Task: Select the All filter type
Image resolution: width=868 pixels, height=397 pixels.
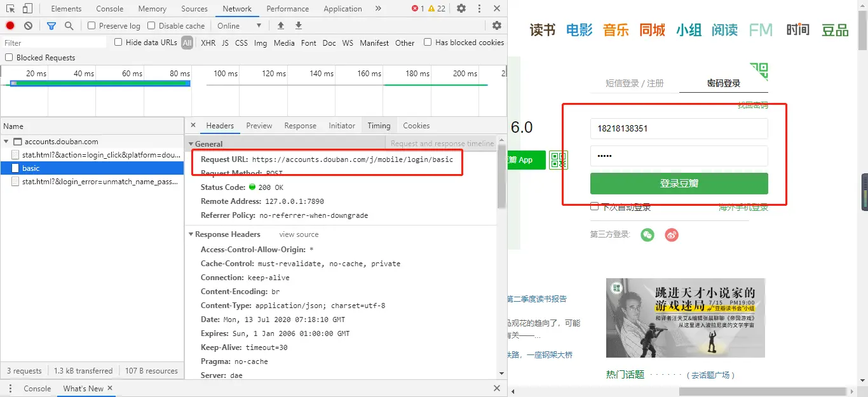Action: click(x=187, y=43)
